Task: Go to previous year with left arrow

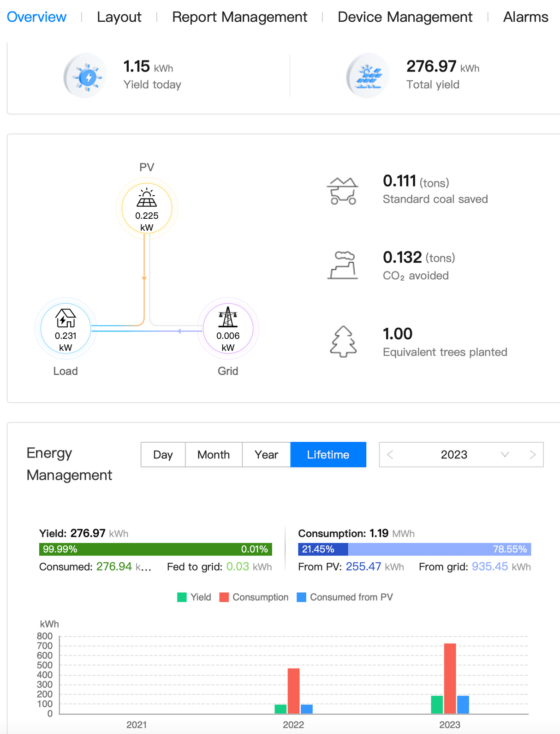Action: click(x=390, y=455)
